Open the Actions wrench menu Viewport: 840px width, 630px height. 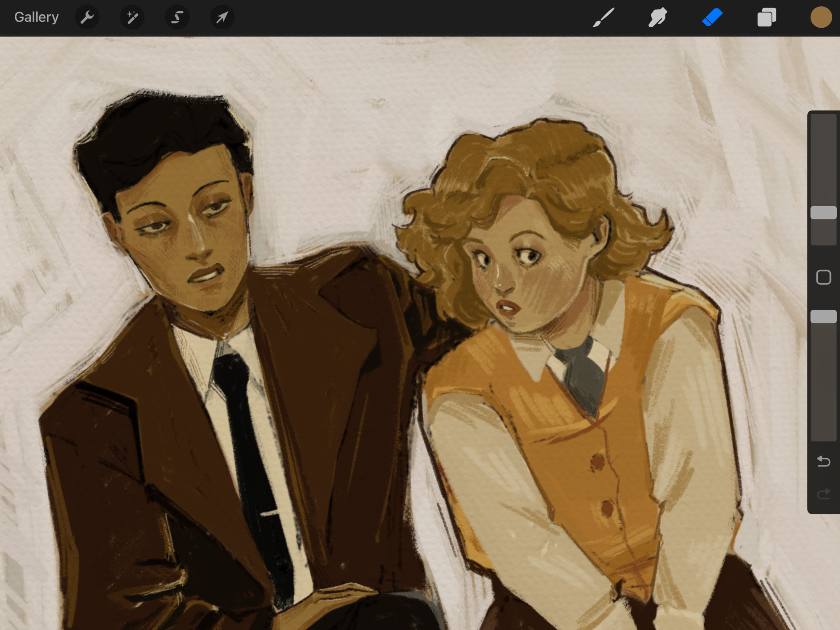87,17
